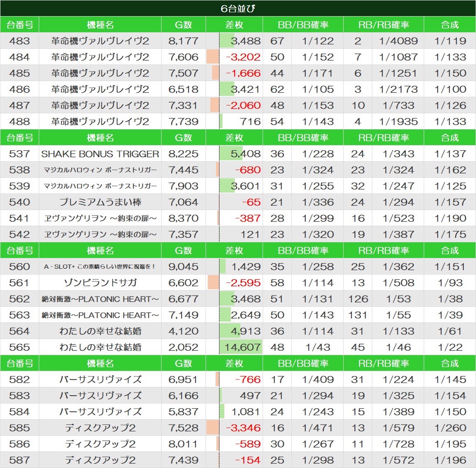Click 差枚 value -3,202
This screenshot has width=476, height=468.
pyautogui.click(x=243, y=57)
